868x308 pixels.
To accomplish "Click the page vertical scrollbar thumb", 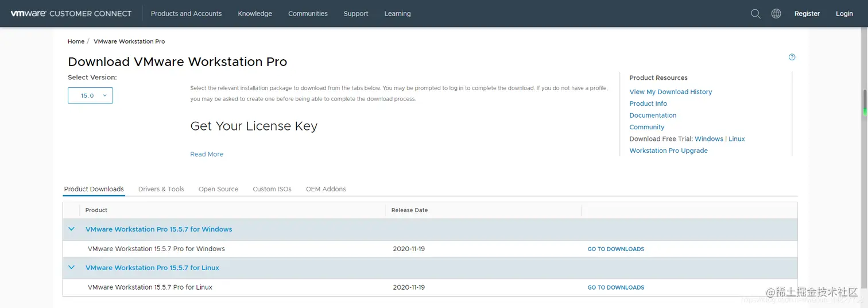I will (x=865, y=103).
